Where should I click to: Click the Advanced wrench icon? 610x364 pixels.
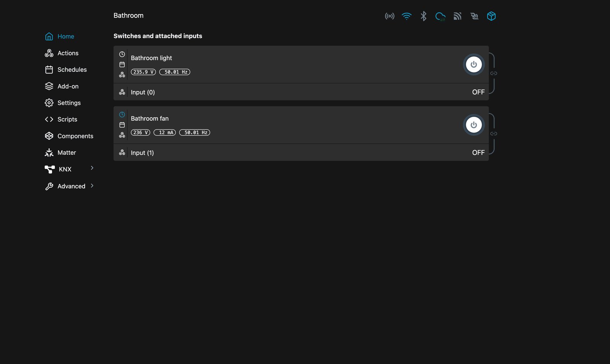[49, 186]
